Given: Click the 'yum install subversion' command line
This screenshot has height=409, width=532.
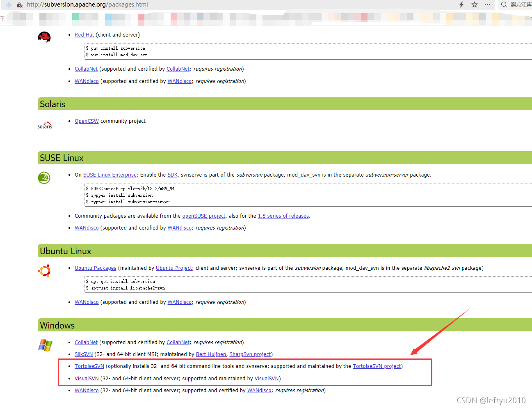Looking at the screenshot, I should click(116, 48).
